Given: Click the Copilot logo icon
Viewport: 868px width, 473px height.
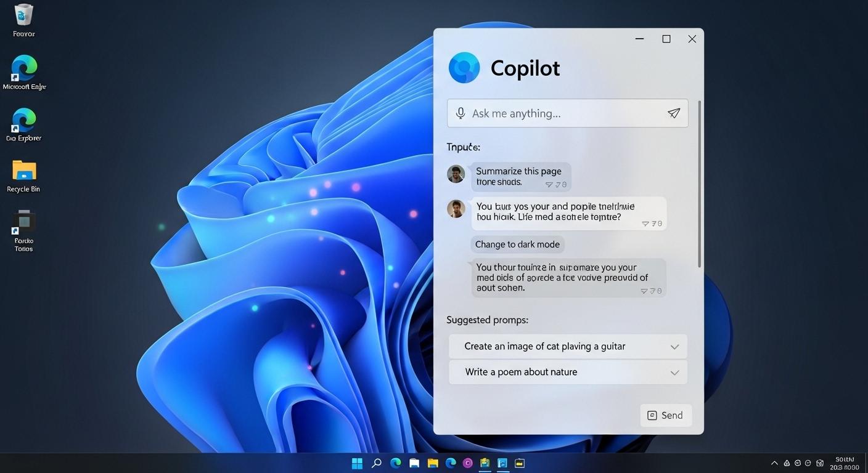Looking at the screenshot, I should coord(464,68).
